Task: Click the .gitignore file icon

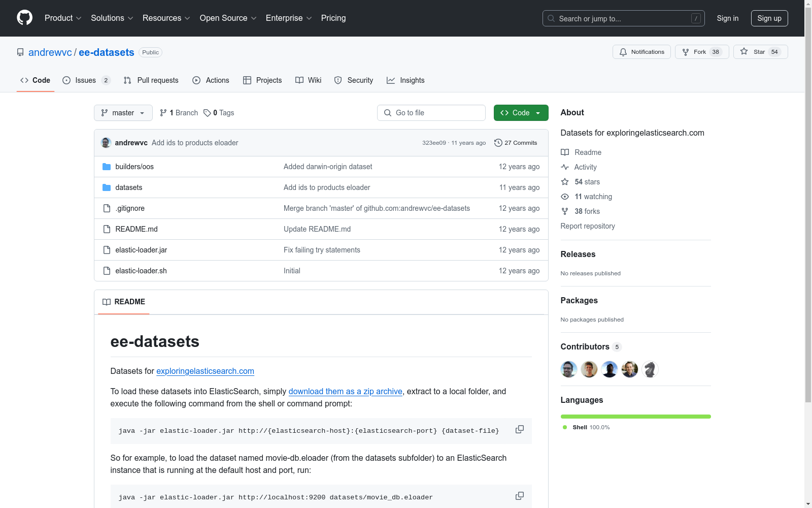Action: click(107, 208)
